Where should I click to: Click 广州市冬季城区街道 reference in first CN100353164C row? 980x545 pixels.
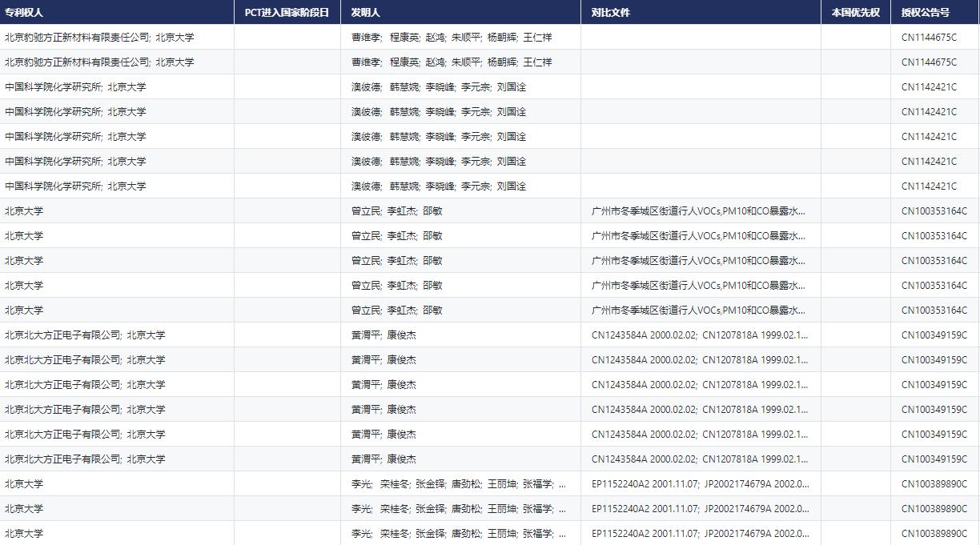tap(698, 210)
